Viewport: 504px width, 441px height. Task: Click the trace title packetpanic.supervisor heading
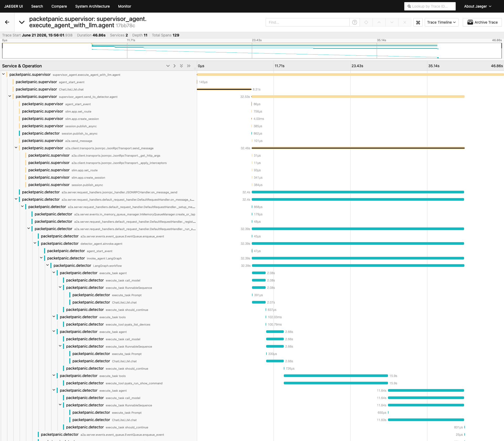click(x=88, y=22)
